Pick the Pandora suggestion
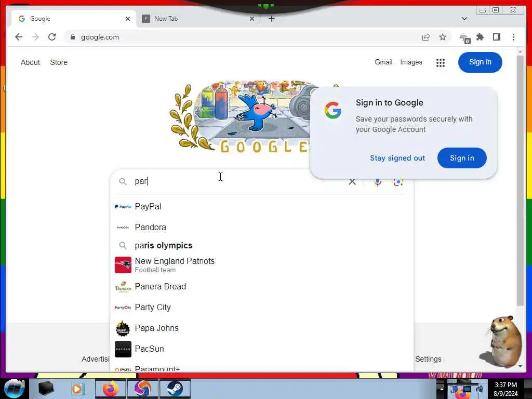Viewport: 532px width, 399px height. 262,228
